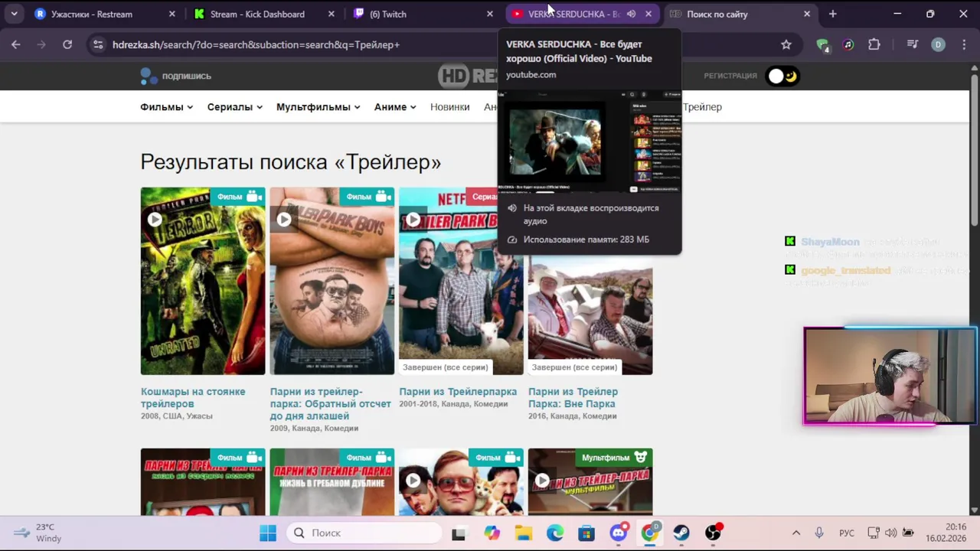This screenshot has width=980, height=551.
Task: Open Discord from the taskbar
Action: coord(619,533)
